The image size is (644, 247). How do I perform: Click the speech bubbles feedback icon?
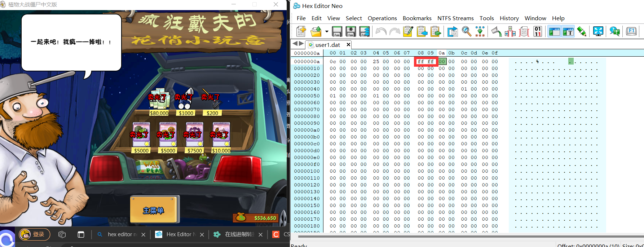point(615,32)
